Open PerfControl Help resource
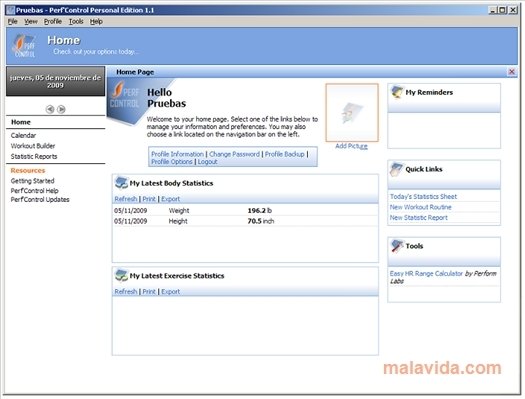This screenshot has height=399, width=525. tap(34, 190)
